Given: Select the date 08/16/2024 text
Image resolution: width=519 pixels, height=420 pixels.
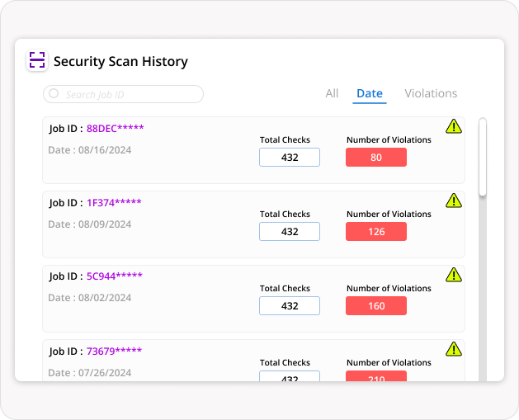Looking at the screenshot, I should [105, 150].
